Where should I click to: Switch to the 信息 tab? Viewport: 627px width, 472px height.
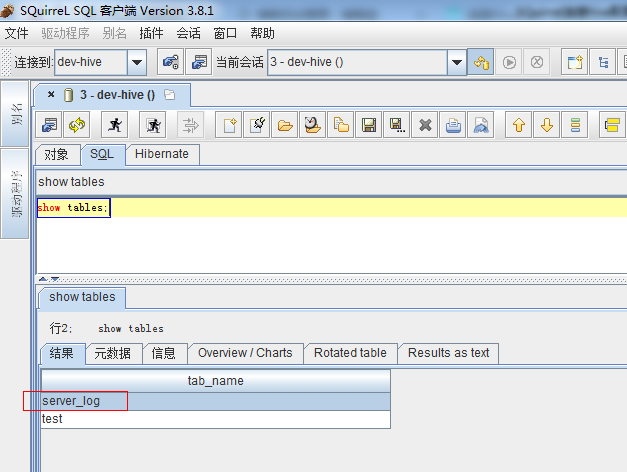pyautogui.click(x=164, y=353)
